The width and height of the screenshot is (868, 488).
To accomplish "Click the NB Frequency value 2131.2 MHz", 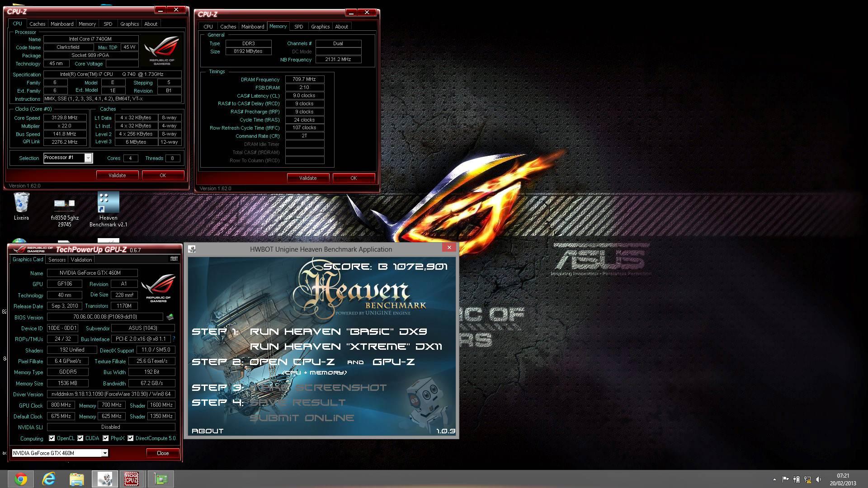I will tap(338, 59).
